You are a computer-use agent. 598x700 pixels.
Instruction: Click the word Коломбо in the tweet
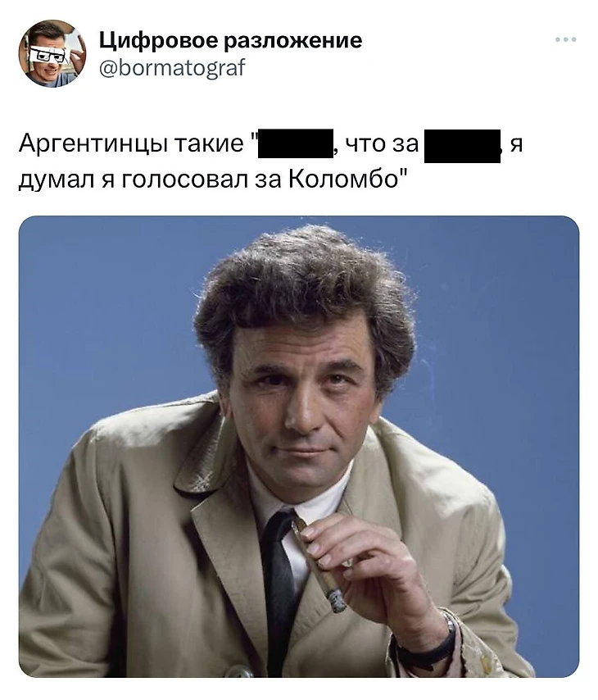pos(343,180)
